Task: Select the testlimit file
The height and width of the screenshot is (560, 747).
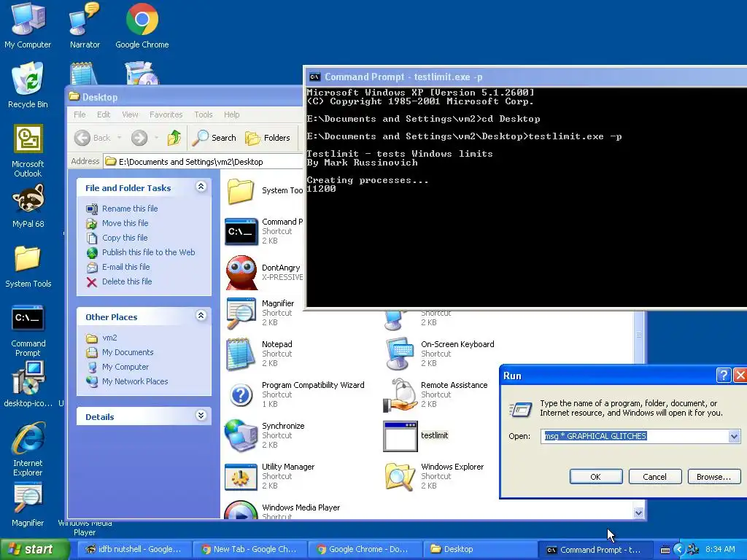Action: (416, 435)
